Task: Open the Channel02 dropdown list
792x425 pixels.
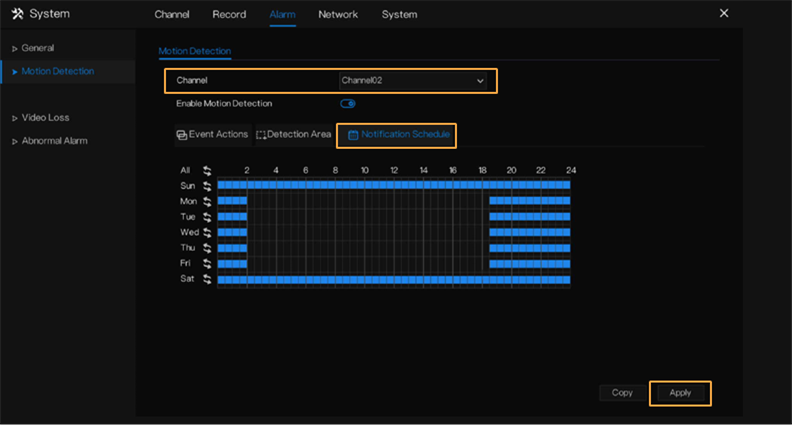Action: pyautogui.click(x=412, y=80)
